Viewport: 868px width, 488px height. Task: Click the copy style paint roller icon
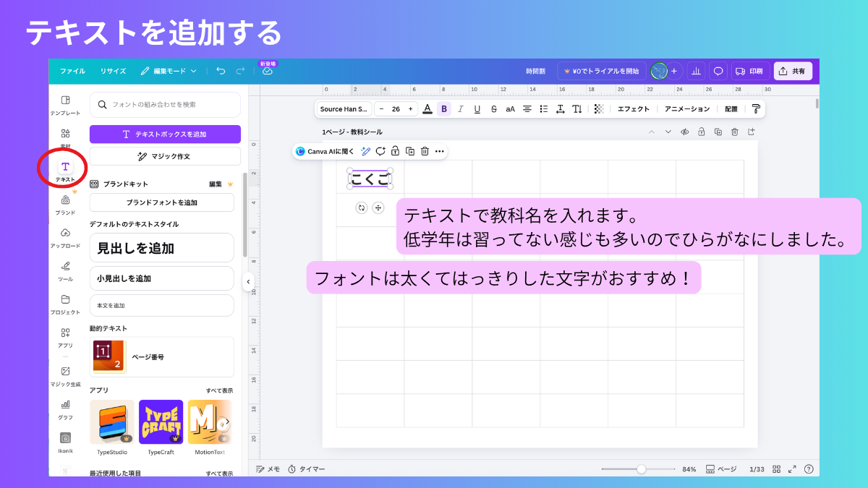pos(756,109)
